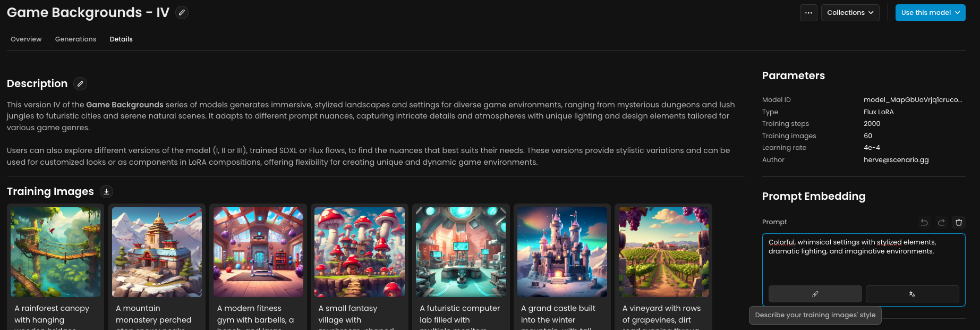Open the three-dots more options menu

pos(808,13)
